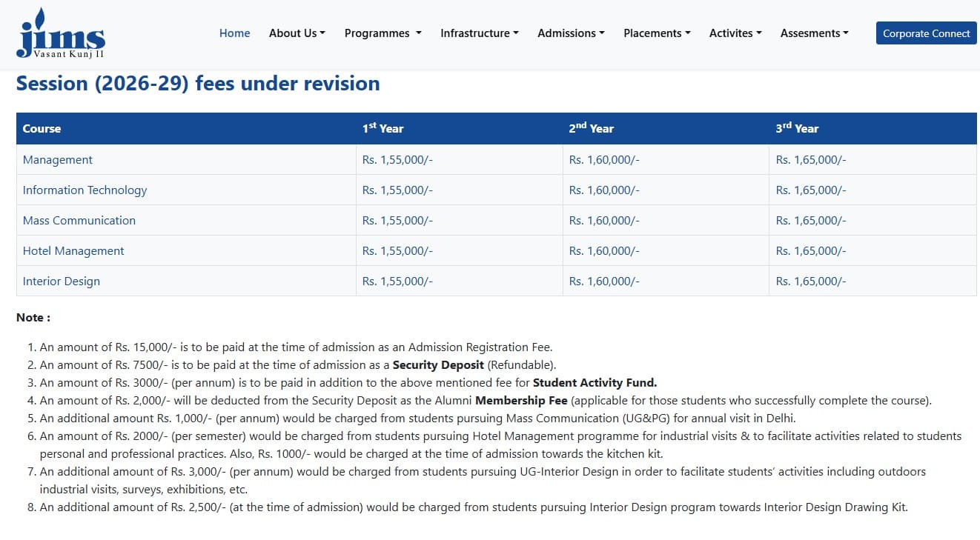
Task: Expand the Assesments menu item
Action: 814,33
